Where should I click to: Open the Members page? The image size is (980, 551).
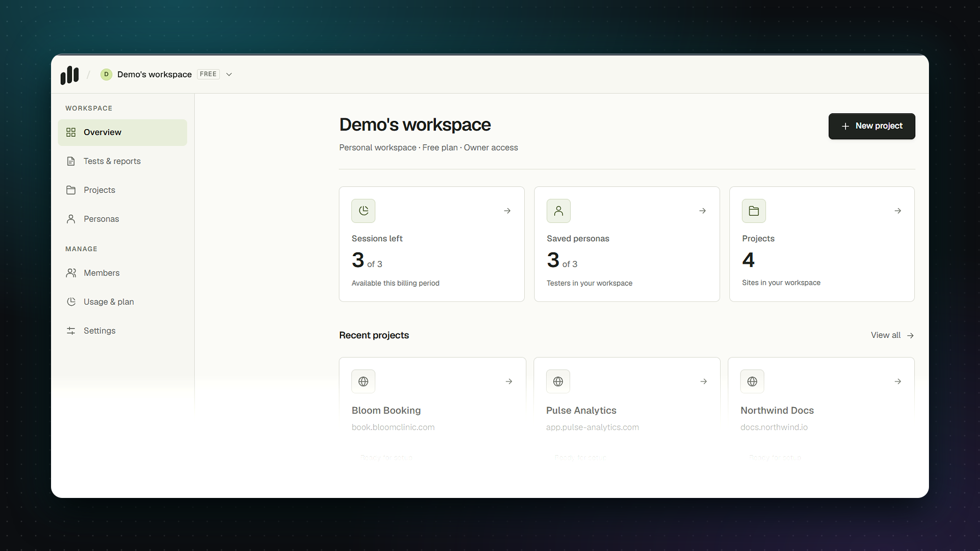click(x=122, y=273)
